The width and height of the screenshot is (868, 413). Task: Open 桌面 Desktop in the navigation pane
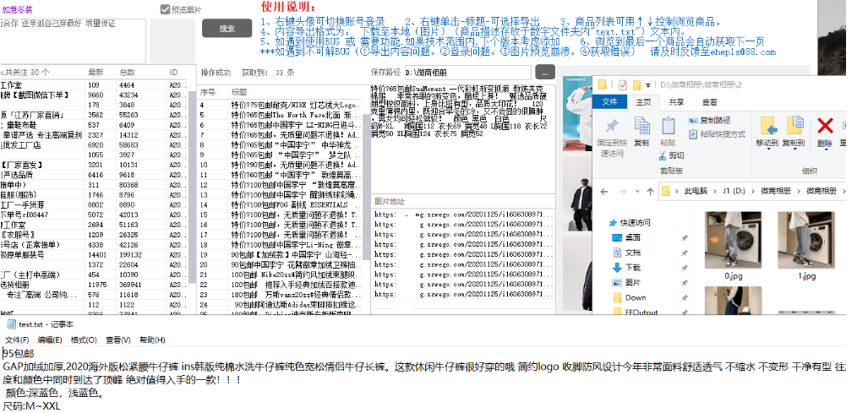(x=632, y=237)
